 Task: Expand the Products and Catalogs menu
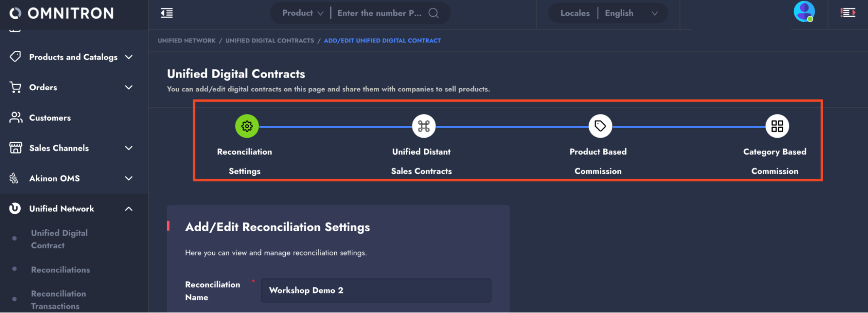pyautogui.click(x=73, y=57)
